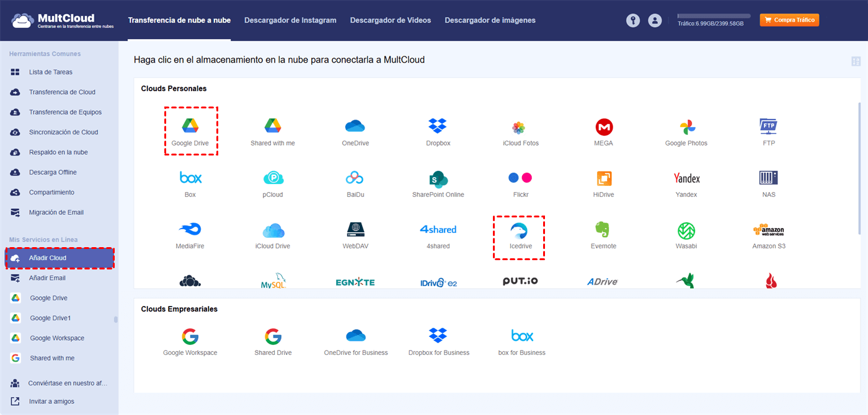The image size is (868, 415).
Task: Select pCloud storage
Action: pyautogui.click(x=273, y=178)
